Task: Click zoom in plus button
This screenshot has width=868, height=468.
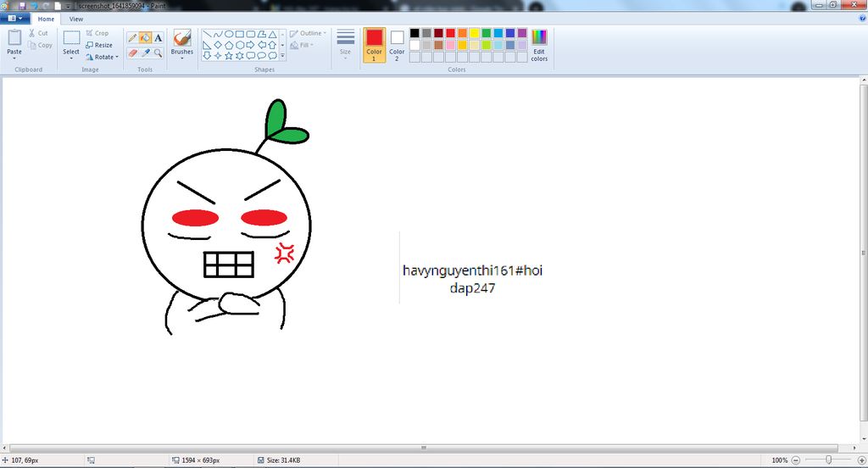Action: pos(861,460)
